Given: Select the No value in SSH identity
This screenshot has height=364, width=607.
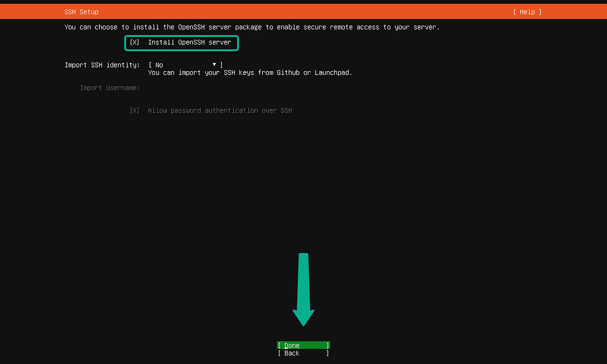Looking at the screenshot, I should (159, 65).
